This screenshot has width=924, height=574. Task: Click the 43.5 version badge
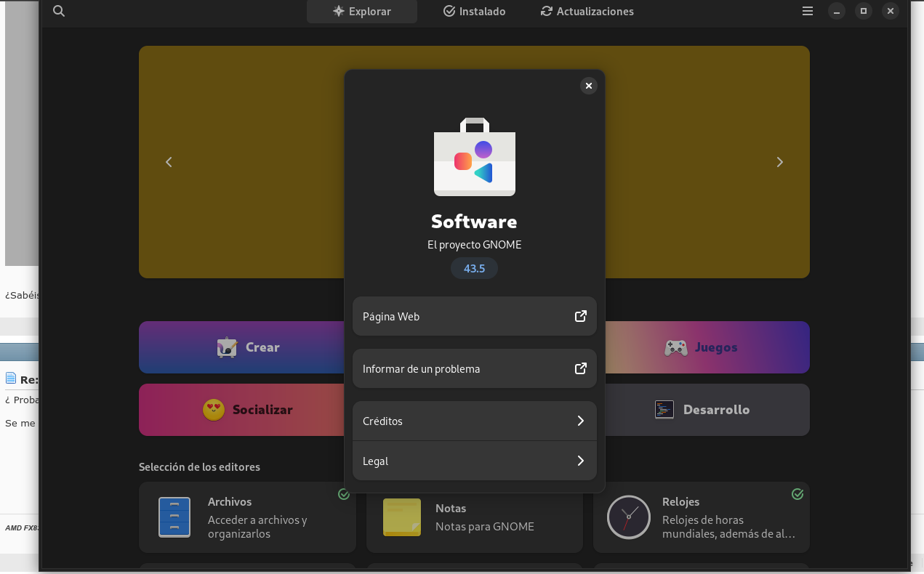tap(475, 268)
